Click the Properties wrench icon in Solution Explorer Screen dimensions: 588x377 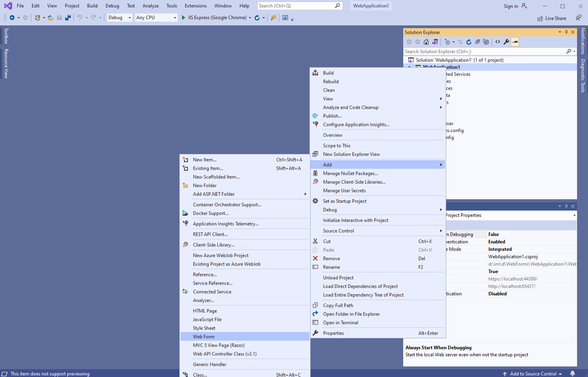pos(506,42)
